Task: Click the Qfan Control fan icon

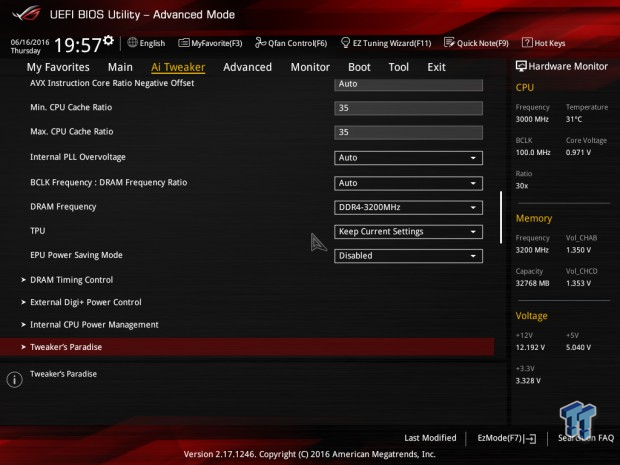Action: tap(260, 42)
